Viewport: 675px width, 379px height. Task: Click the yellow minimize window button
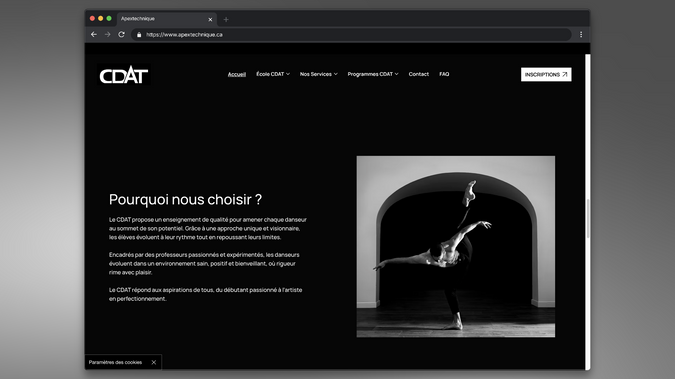click(x=100, y=19)
